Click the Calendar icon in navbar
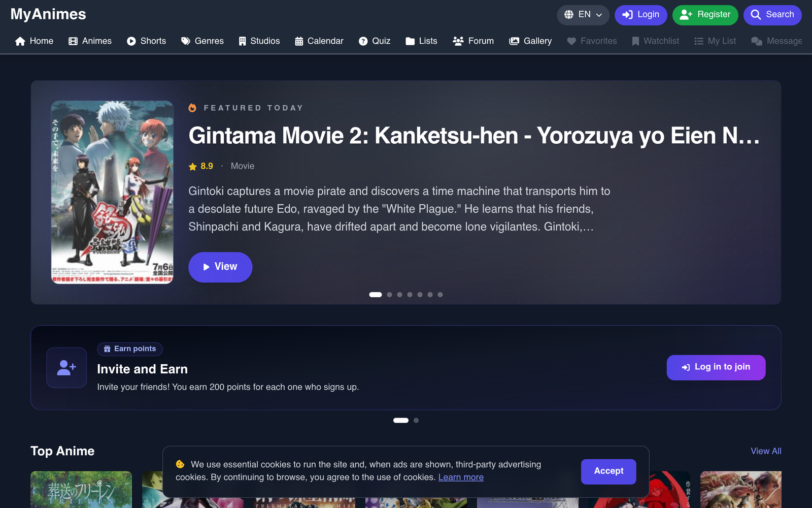This screenshot has width=812, height=508. pos(299,41)
